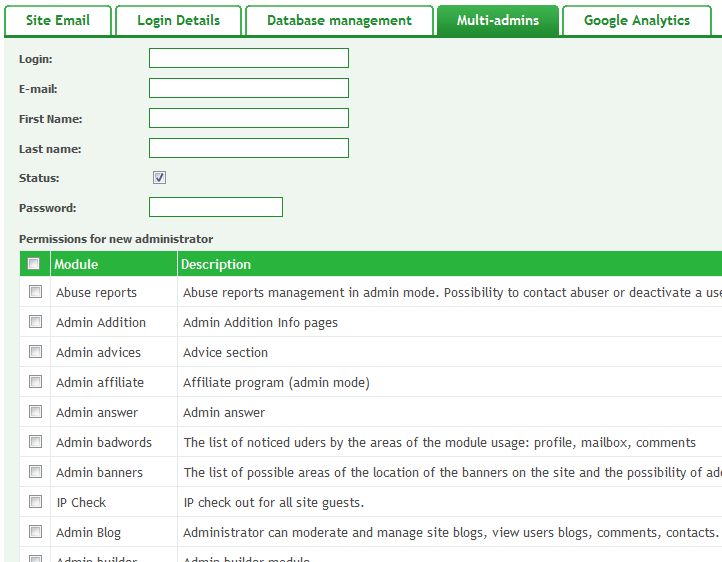Select 'Admin banners' module name
Screen dimensions: 722x562
click(x=99, y=473)
